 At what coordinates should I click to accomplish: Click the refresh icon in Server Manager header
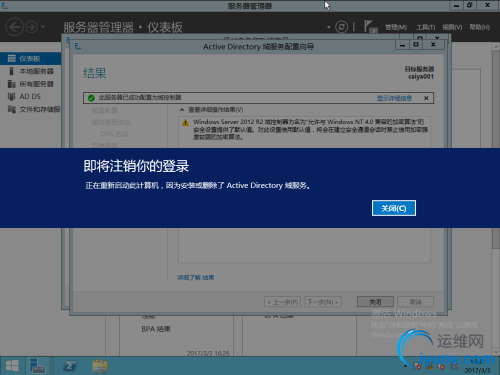click(x=341, y=27)
